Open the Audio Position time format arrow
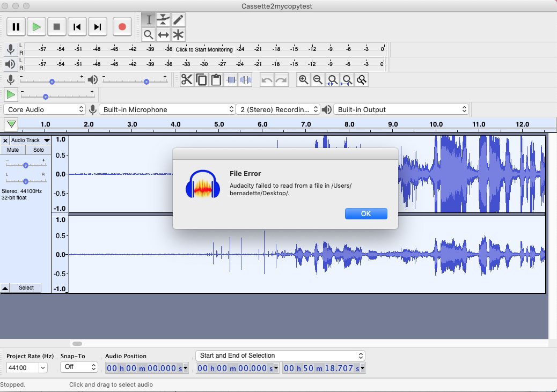Screen dimensions: 557x392 coord(186,368)
